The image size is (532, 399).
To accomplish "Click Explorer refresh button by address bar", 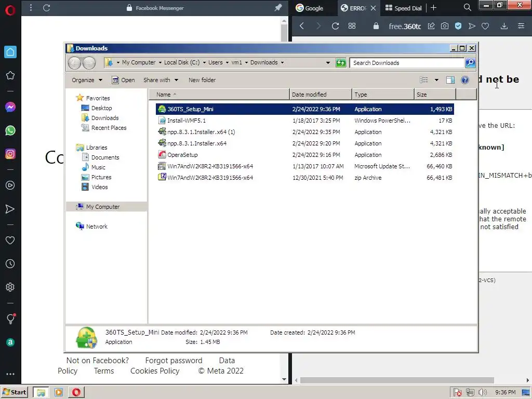I will tap(341, 63).
